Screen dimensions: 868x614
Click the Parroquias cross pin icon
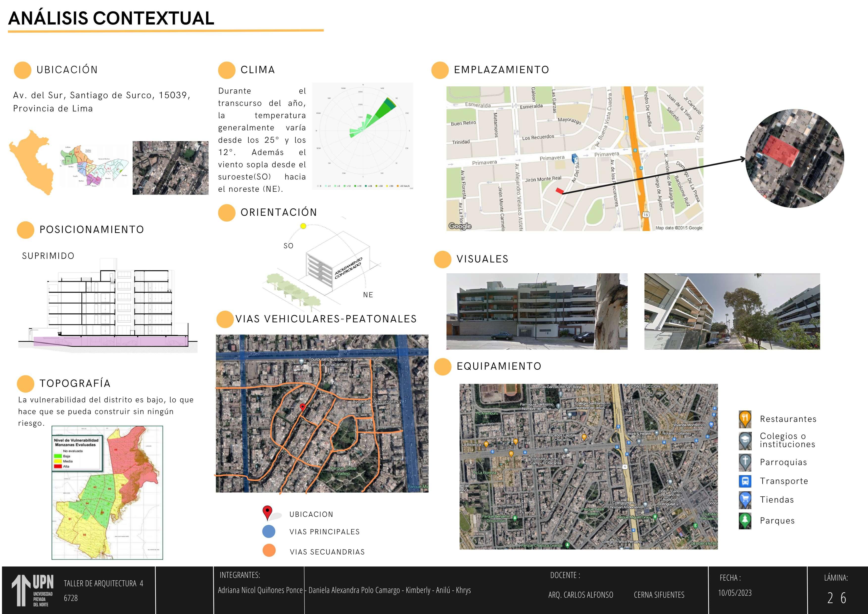click(x=745, y=462)
